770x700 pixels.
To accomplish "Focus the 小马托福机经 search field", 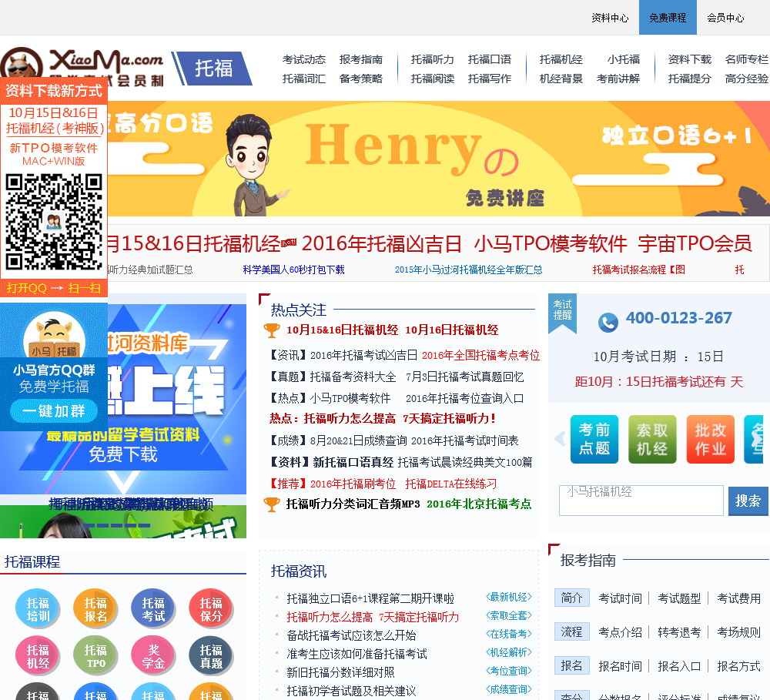I will [641, 501].
